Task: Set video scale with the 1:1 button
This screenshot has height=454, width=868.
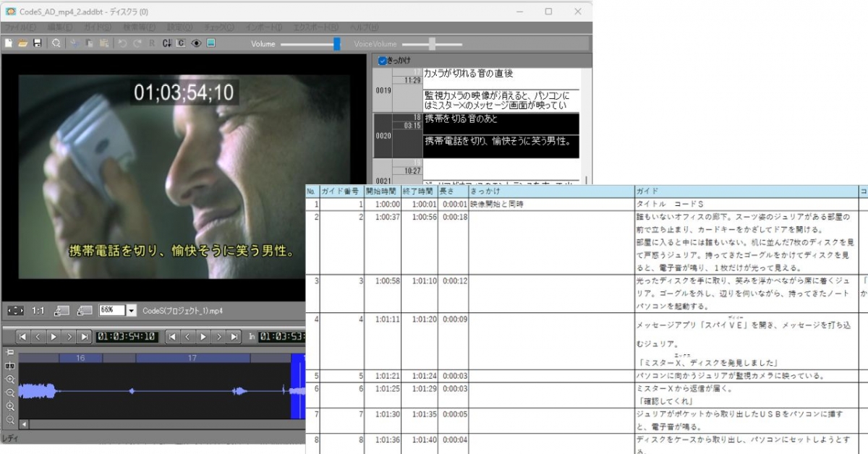Action: coord(39,310)
